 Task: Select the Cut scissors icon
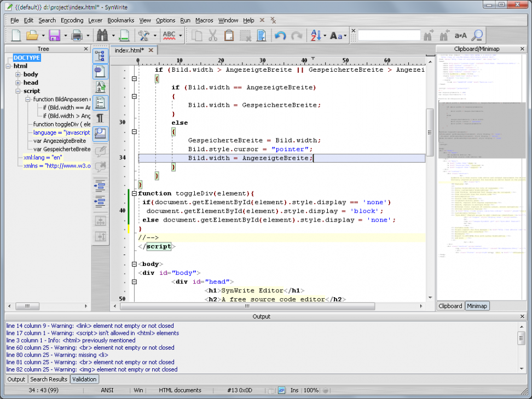(x=213, y=34)
